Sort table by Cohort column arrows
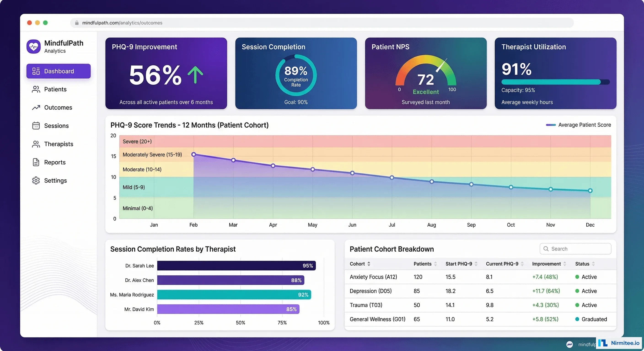The image size is (644, 351). tap(369, 264)
